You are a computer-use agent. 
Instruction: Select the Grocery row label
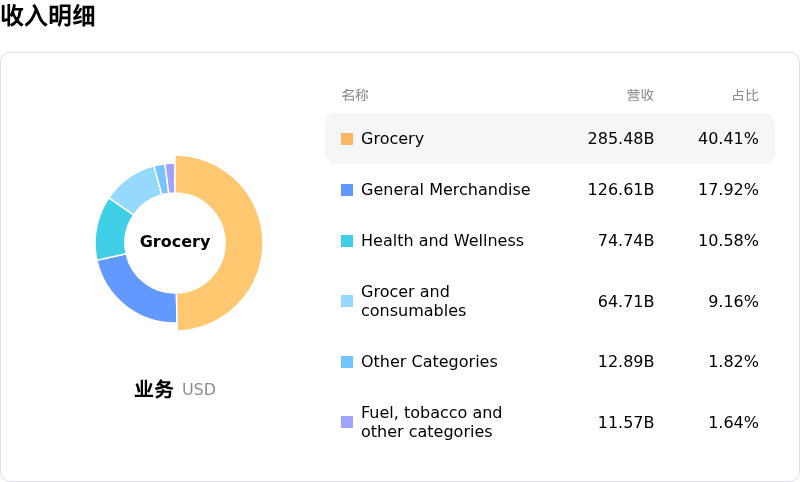coord(392,139)
